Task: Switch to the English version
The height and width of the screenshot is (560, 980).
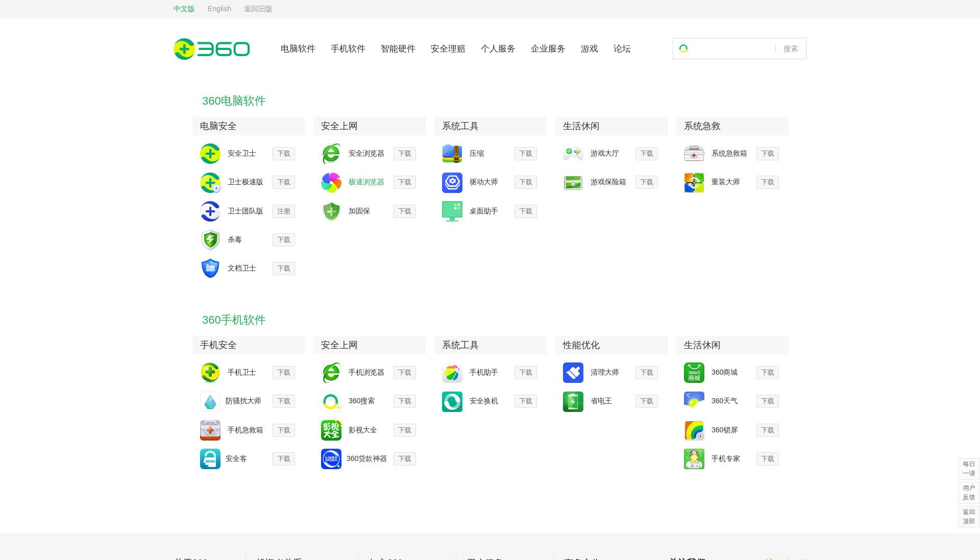Action: pyautogui.click(x=219, y=9)
